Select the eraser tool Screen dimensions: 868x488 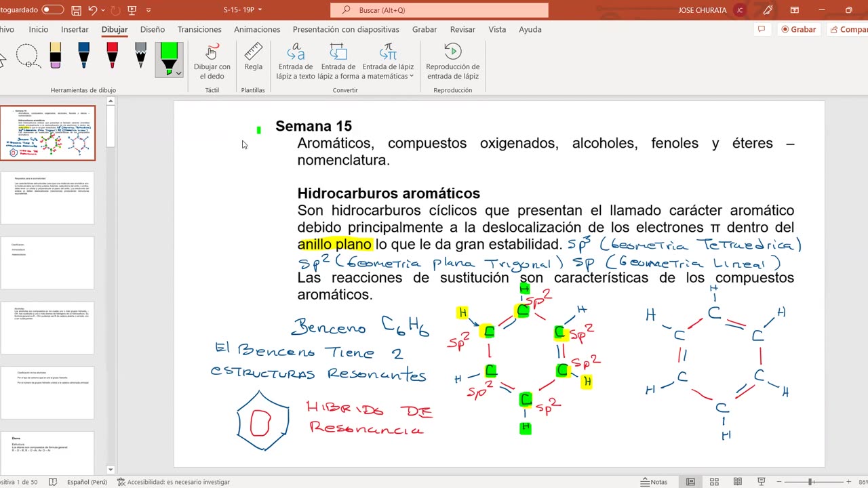click(55, 56)
